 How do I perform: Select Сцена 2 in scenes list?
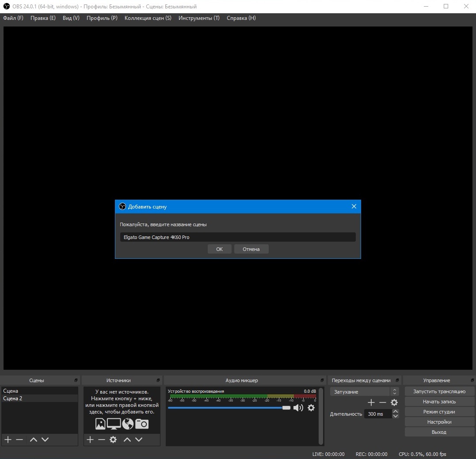(39, 398)
